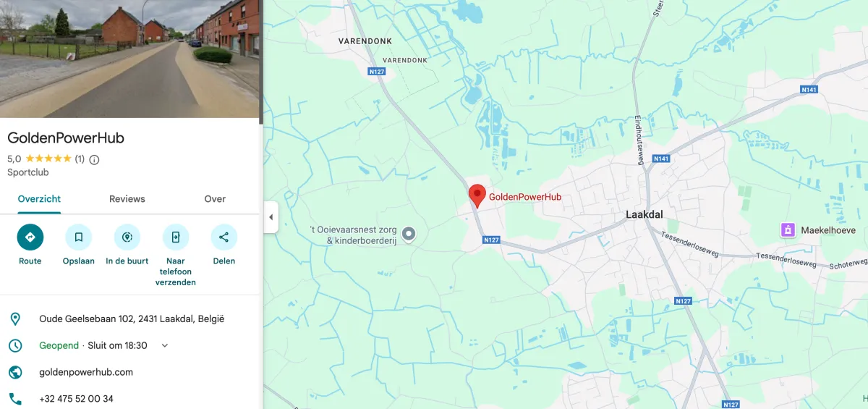Click the Oude Geelsebaan 102 address row
Screen dimensions: 868x409
pos(129,319)
